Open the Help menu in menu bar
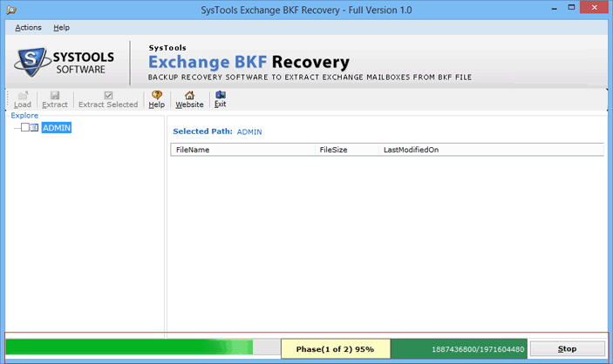 [x=61, y=28]
